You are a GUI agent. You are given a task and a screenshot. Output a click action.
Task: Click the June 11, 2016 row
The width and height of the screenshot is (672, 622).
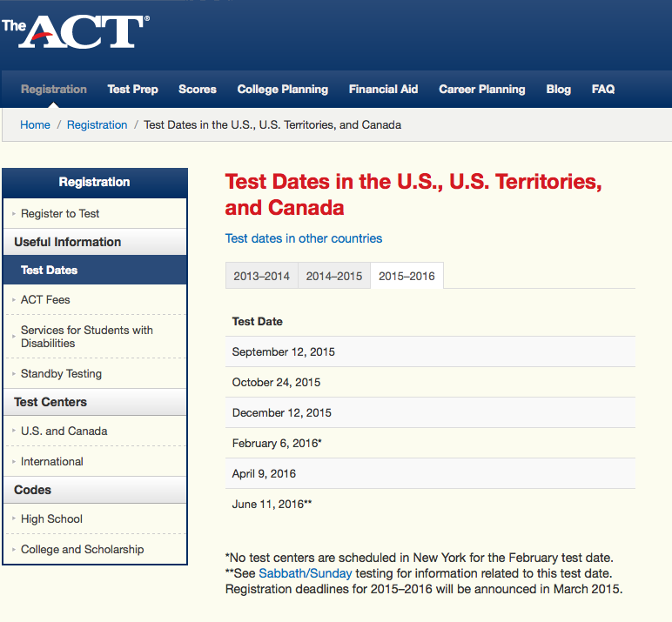click(430, 504)
